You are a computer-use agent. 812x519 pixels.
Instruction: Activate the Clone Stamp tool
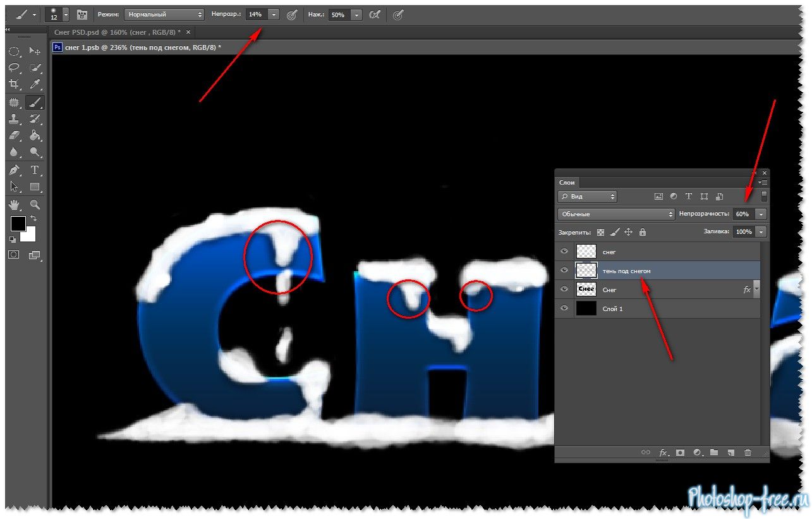pos(14,119)
